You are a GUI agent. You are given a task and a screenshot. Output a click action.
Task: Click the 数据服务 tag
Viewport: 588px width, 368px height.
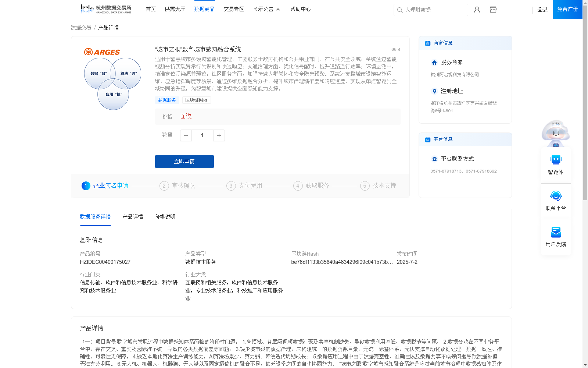coord(167,100)
